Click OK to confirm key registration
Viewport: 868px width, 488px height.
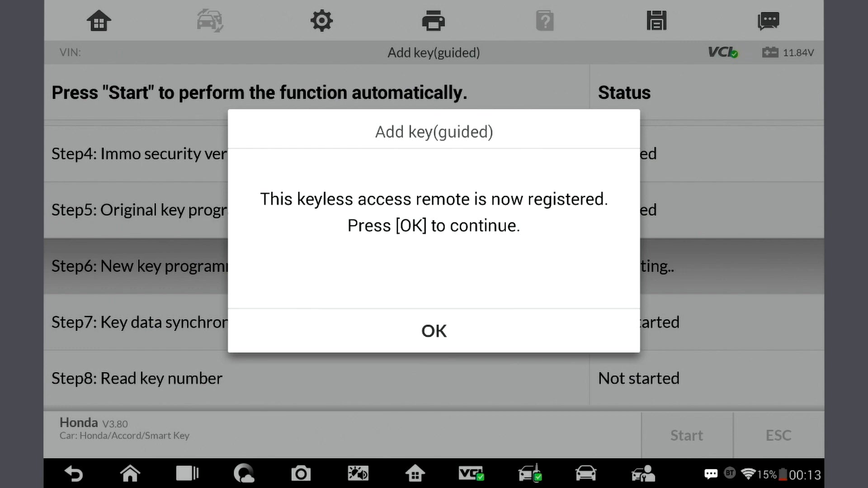tap(434, 330)
